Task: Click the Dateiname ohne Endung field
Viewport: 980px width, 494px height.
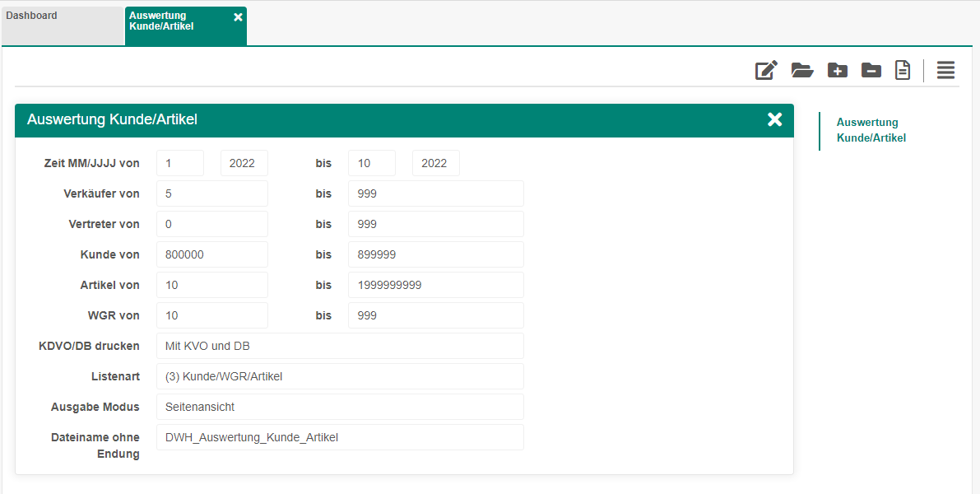Action: (x=340, y=437)
